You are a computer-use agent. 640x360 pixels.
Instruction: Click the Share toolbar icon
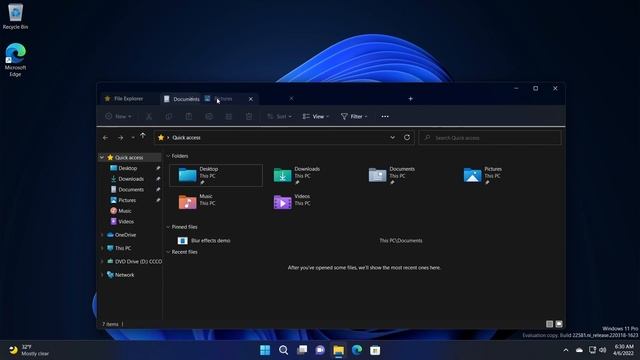click(x=229, y=117)
